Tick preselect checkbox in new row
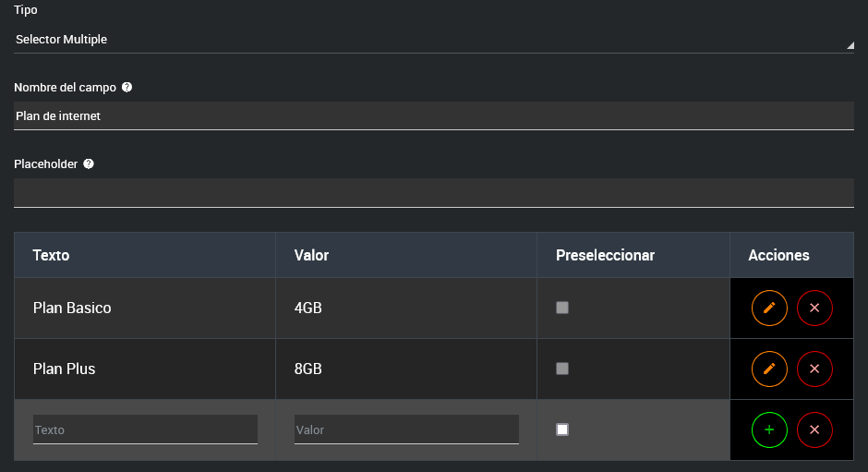The height and width of the screenshot is (472, 868). [x=561, y=430]
